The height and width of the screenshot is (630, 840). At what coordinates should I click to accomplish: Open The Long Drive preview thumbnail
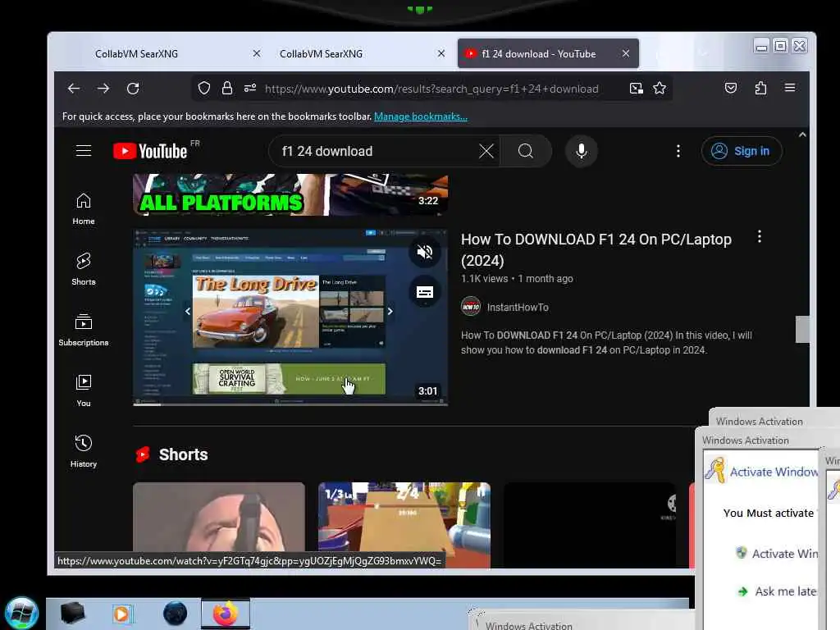point(290,317)
